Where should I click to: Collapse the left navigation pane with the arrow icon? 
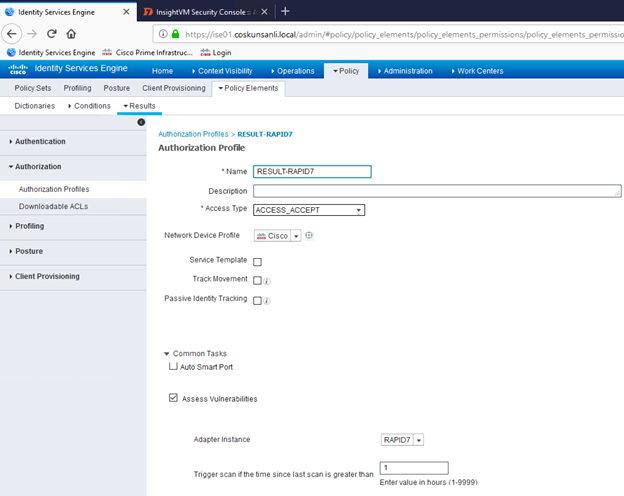pos(141,122)
